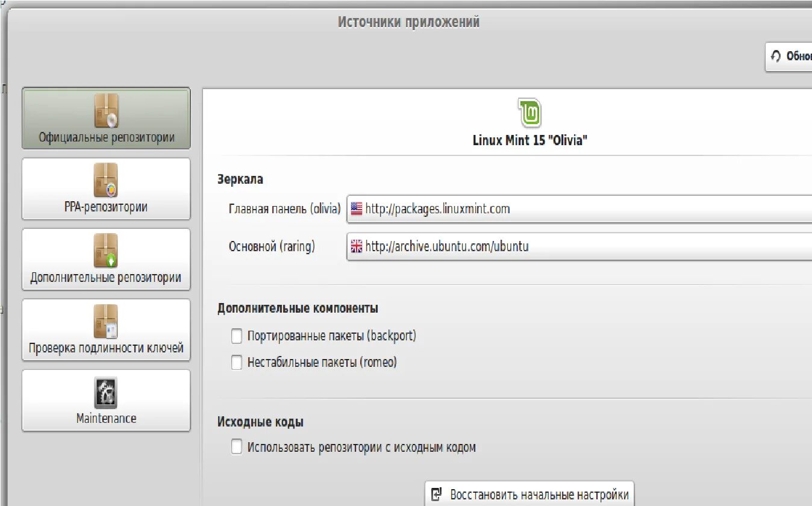This screenshot has height=506, width=812.
Task: Click the Linux Mint 15 "Olivia" title
Action: (x=529, y=141)
